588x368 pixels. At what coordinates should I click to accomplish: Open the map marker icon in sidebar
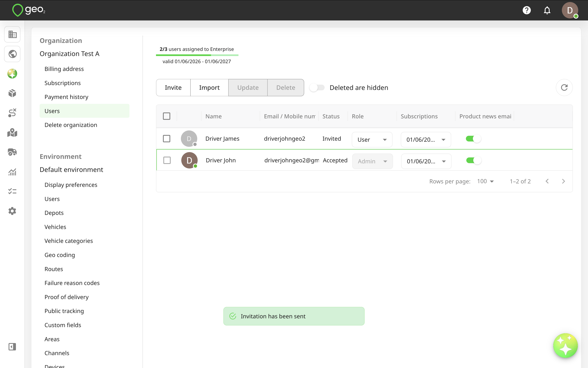(x=12, y=133)
